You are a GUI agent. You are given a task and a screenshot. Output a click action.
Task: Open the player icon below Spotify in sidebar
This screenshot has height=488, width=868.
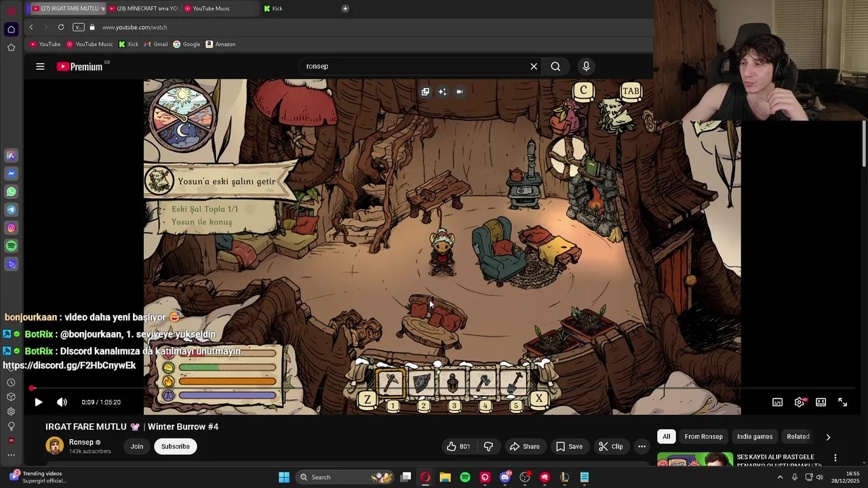pos(11,264)
